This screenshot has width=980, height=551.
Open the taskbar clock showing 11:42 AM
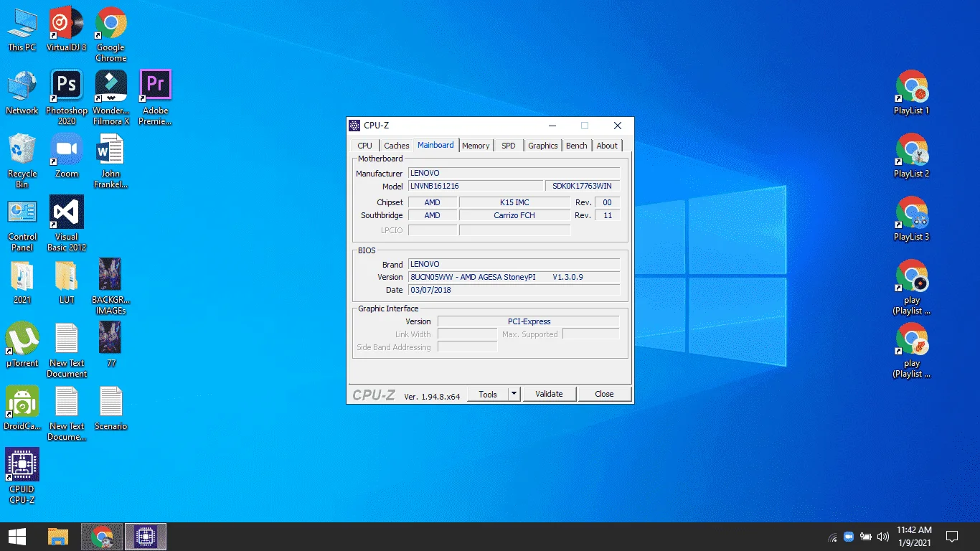tap(914, 537)
